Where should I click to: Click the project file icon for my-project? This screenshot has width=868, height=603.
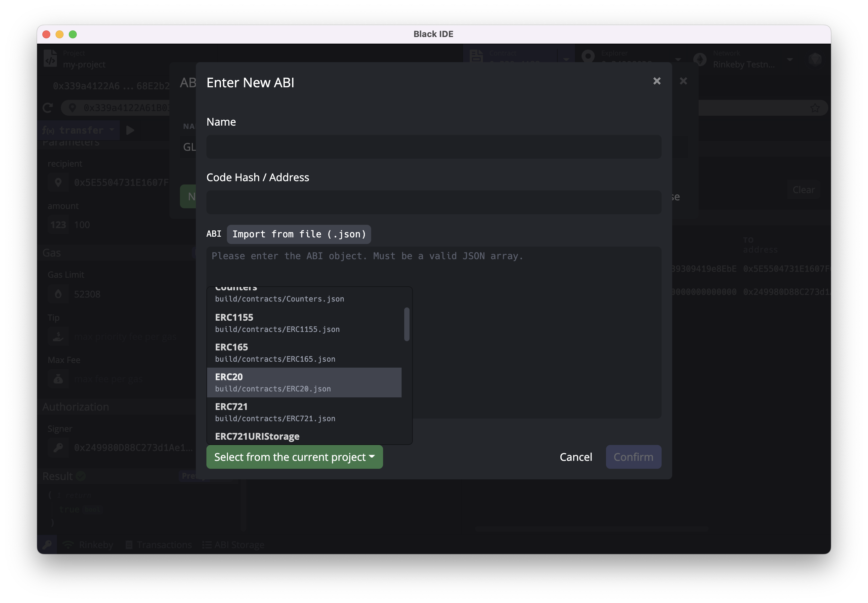point(51,59)
